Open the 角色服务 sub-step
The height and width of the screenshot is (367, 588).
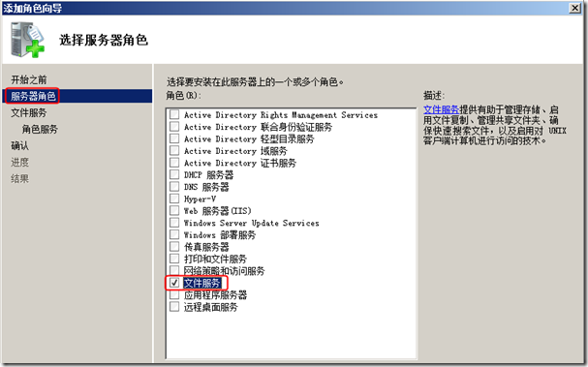click(40, 129)
